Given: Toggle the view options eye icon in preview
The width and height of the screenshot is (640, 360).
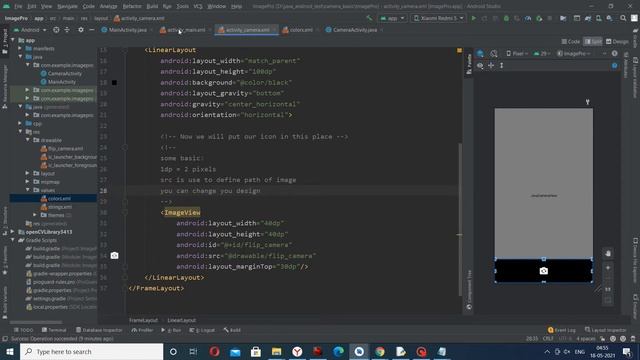Looking at the screenshot, I should pos(480,65).
